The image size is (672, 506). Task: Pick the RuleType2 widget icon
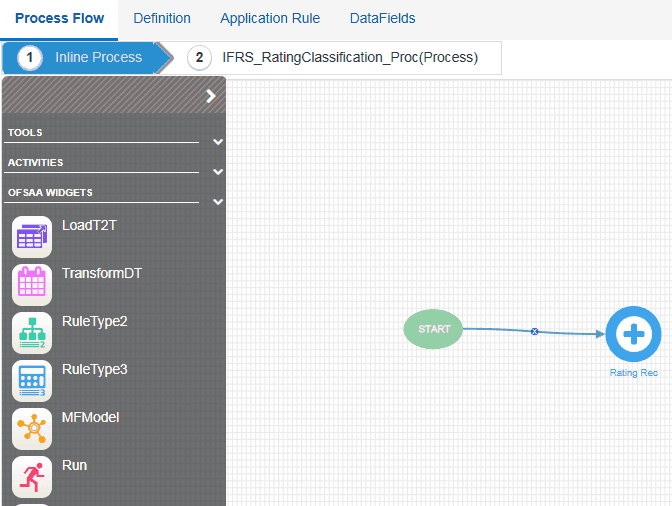tap(32, 333)
